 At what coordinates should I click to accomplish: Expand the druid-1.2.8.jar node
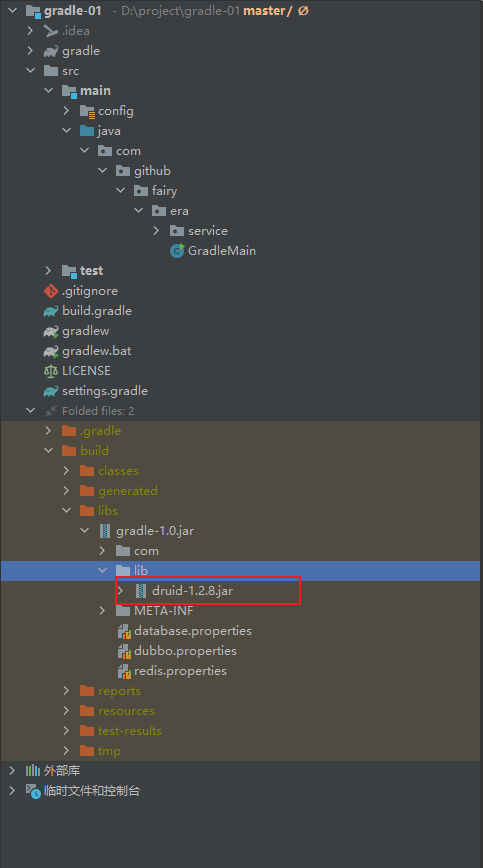(x=121, y=591)
